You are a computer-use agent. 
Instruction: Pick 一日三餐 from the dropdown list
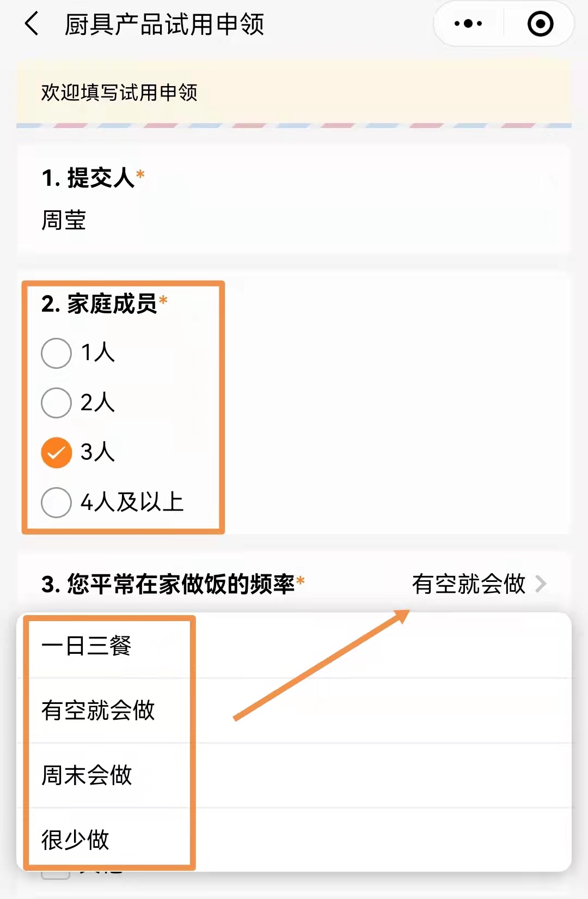[87, 646]
